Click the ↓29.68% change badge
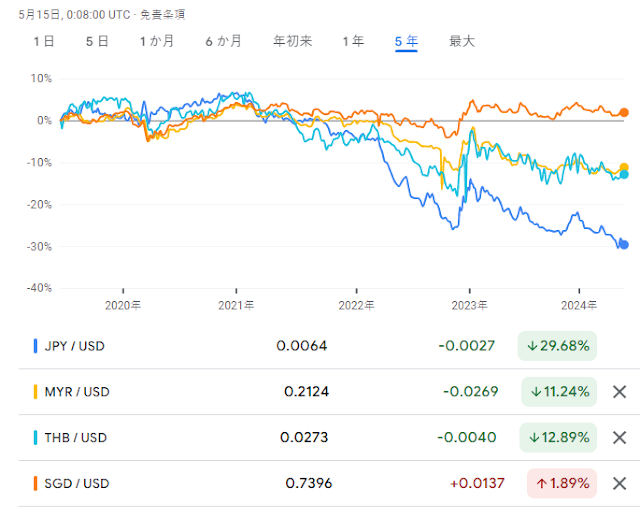 coord(557,346)
